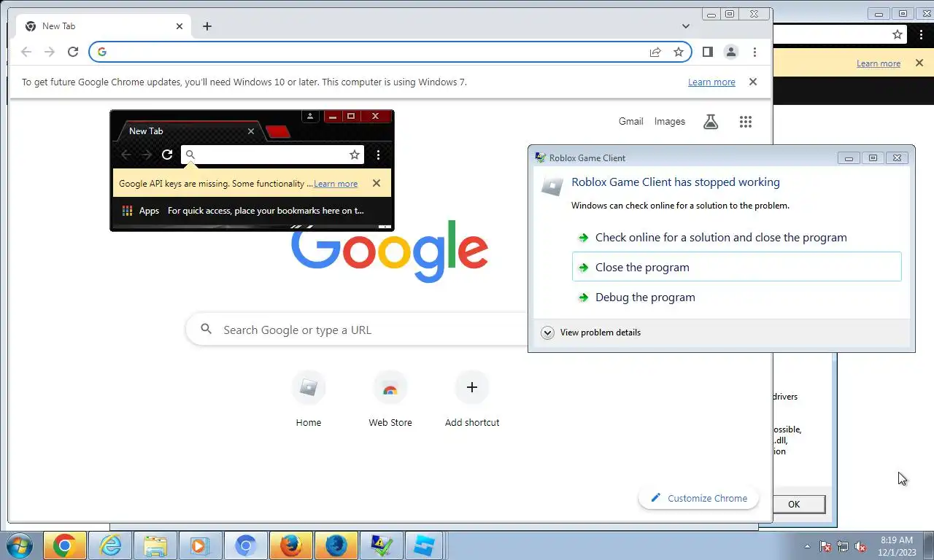Open the Home shortcut tile
The image size is (934, 560).
point(309,400)
